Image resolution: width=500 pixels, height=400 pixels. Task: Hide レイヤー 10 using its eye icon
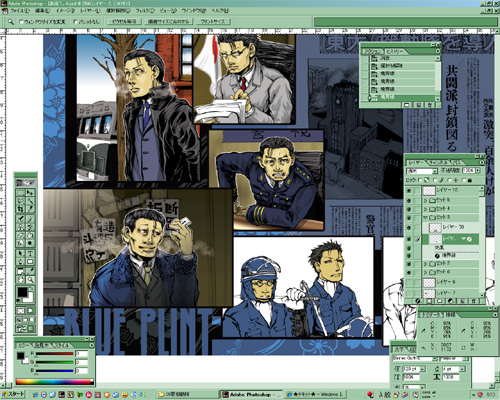point(409,191)
